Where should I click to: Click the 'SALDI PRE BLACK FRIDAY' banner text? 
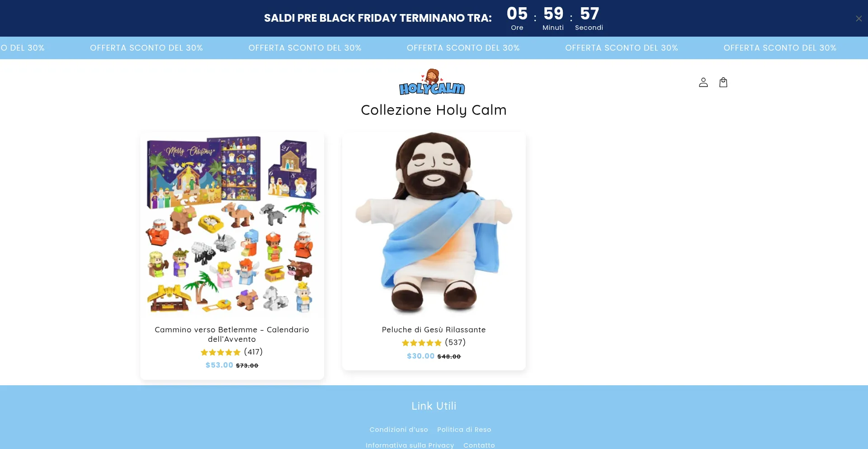pyautogui.click(x=378, y=18)
